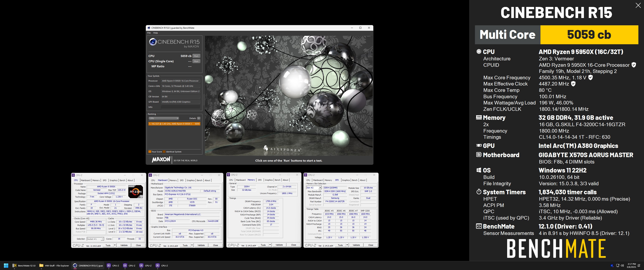Screen dimensions: 644x270
Task: Open HW-Stuff File Explorer from taskbar
Action: point(54,265)
